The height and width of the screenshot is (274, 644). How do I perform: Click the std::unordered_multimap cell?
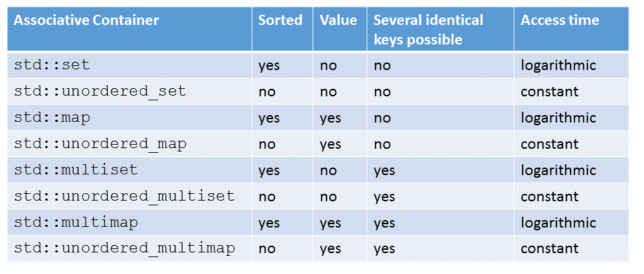tap(124, 249)
